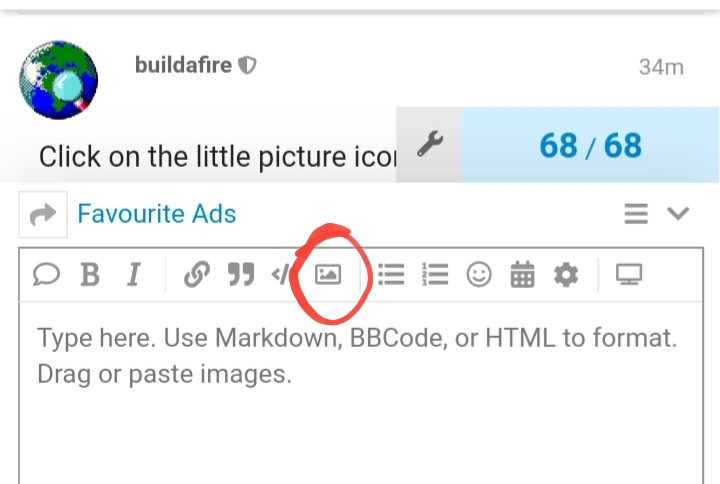
Task: Toggle bold formatting in the editor
Action: pos(90,275)
